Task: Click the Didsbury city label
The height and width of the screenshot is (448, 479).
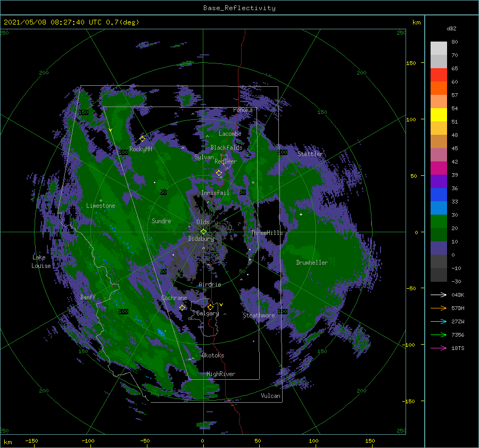Action: click(x=201, y=239)
